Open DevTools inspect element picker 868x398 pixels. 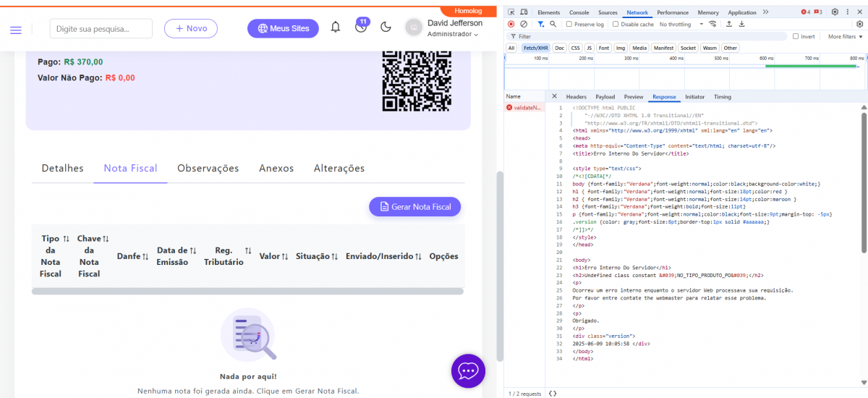511,12
